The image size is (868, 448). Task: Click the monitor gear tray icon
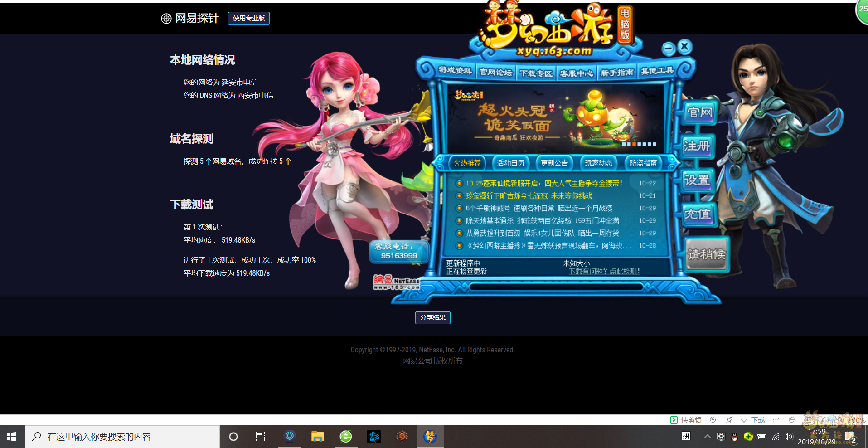click(x=721, y=437)
